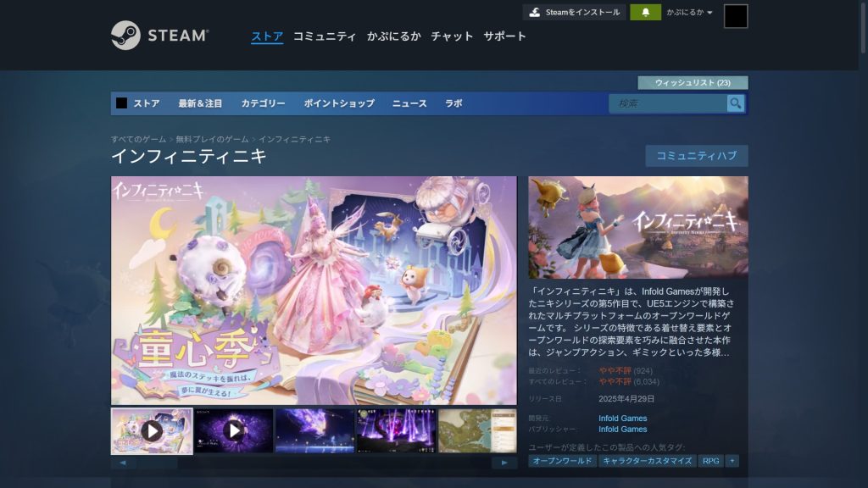Add more tags with plus button

(x=732, y=461)
